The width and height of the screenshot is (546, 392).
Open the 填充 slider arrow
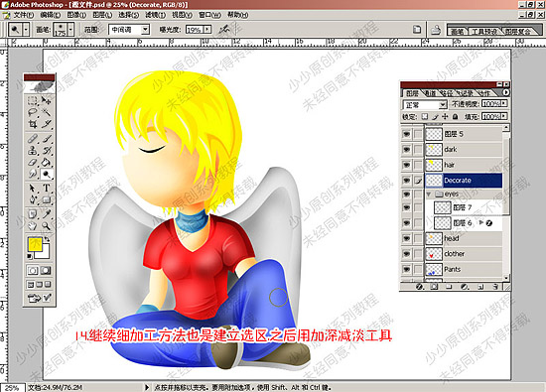point(504,116)
